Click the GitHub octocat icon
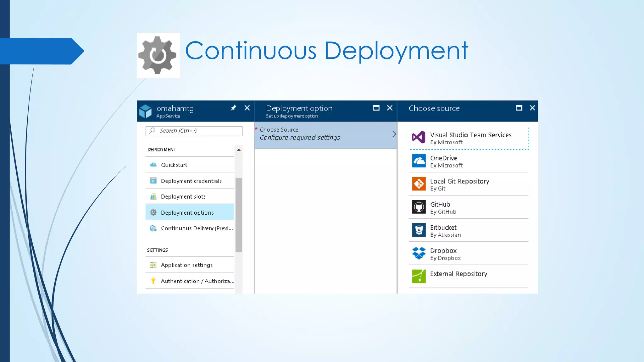The height and width of the screenshot is (362, 644). (419, 207)
